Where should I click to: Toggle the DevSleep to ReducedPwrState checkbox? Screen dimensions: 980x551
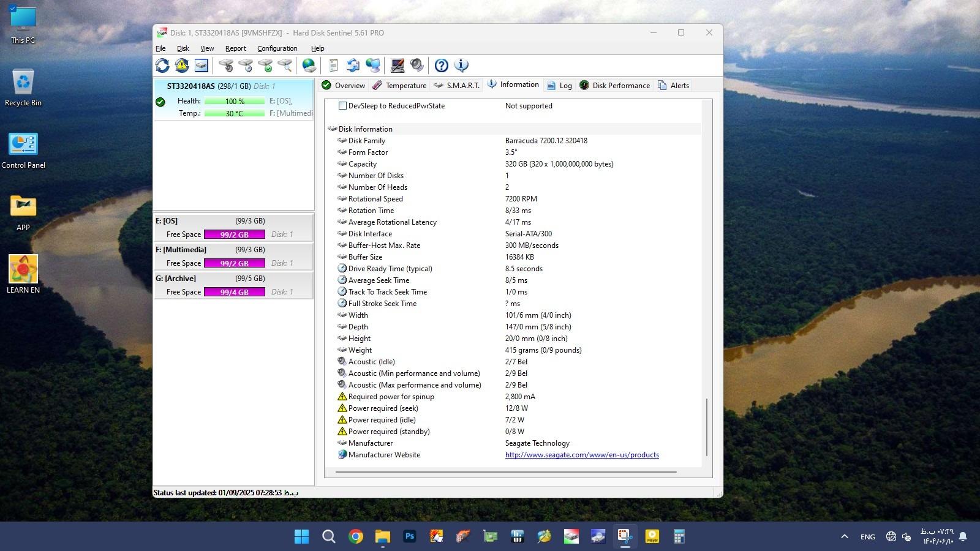coord(343,106)
